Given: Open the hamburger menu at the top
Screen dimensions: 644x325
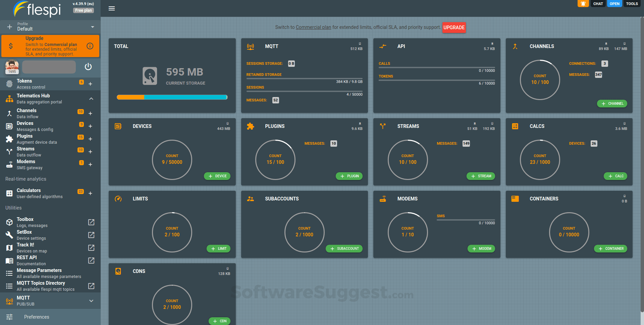Looking at the screenshot, I should pyautogui.click(x=112, y=8).
